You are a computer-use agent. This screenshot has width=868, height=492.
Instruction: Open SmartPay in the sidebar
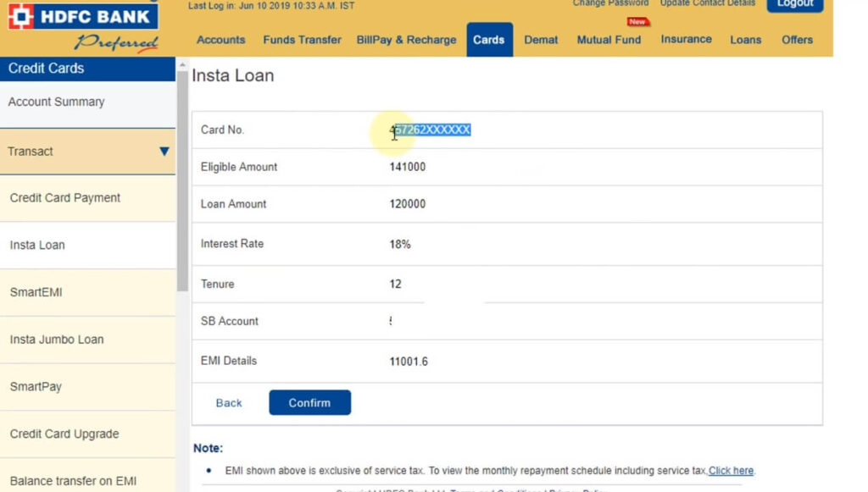point(87,386)
